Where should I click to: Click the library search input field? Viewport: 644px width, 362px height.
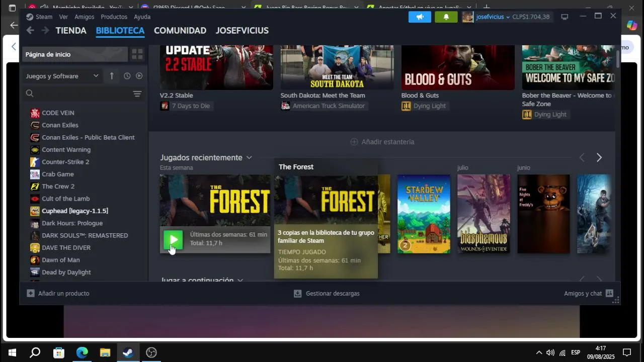[x=83, y=94]
